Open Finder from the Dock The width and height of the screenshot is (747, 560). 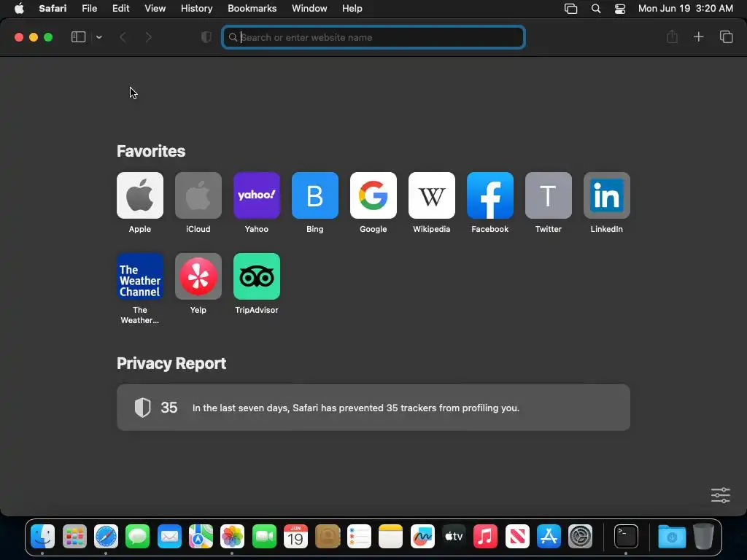[43, 537]
